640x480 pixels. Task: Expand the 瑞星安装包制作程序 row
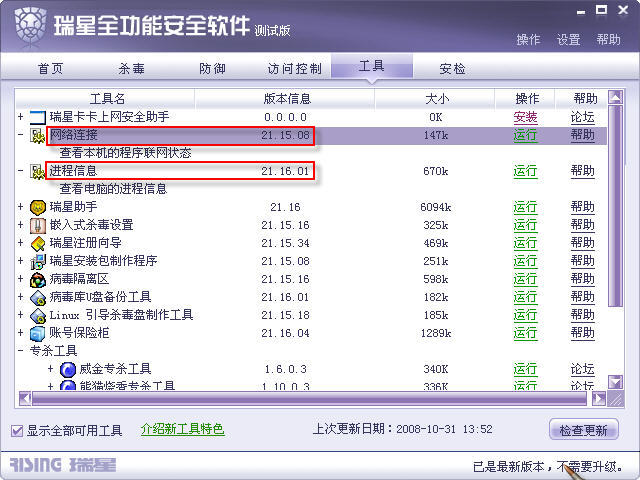(x=20, y=260)
